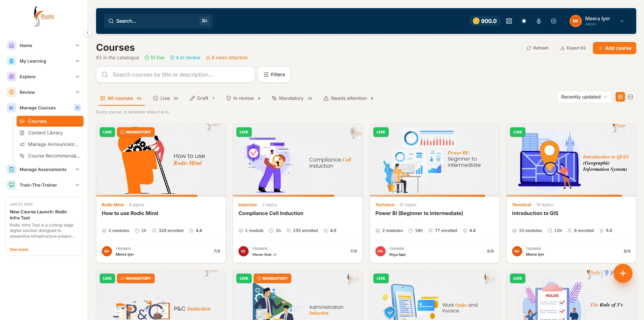Switch to the Draft tab
Viewport: 644px width, 320px height.
(202, 98)
